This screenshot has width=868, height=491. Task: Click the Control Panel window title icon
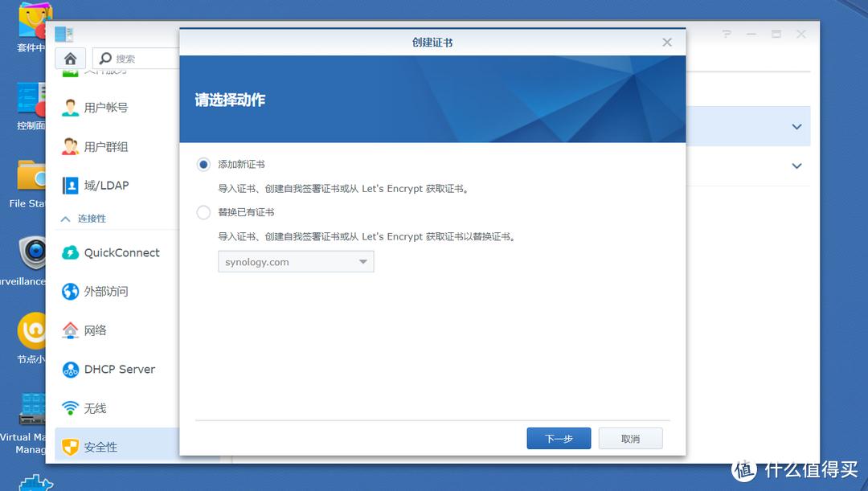[64, 35]
